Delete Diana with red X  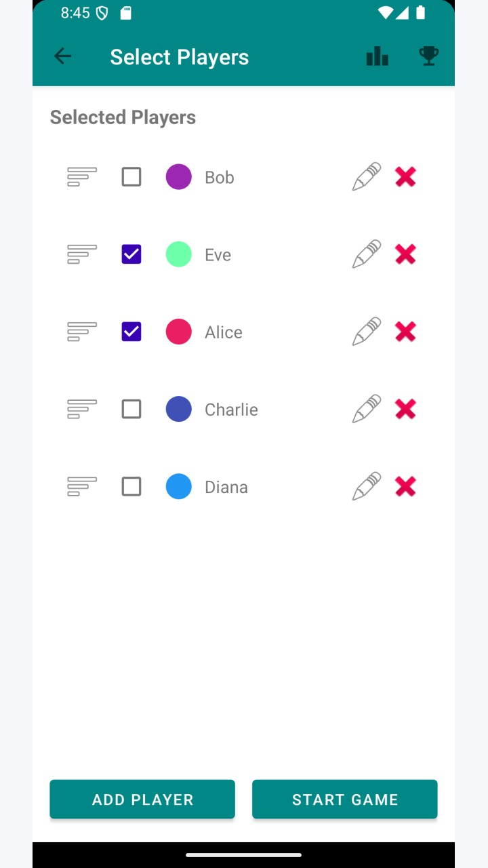click(405, 486)
